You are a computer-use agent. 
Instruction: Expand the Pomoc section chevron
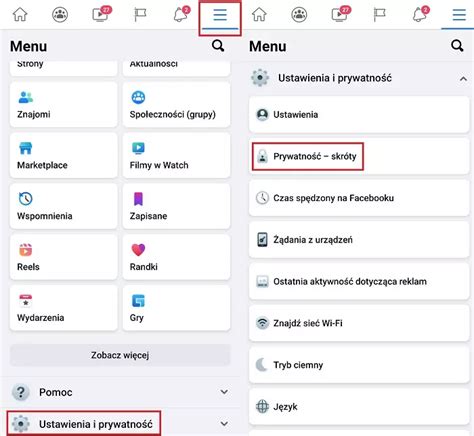pos(224,392)
